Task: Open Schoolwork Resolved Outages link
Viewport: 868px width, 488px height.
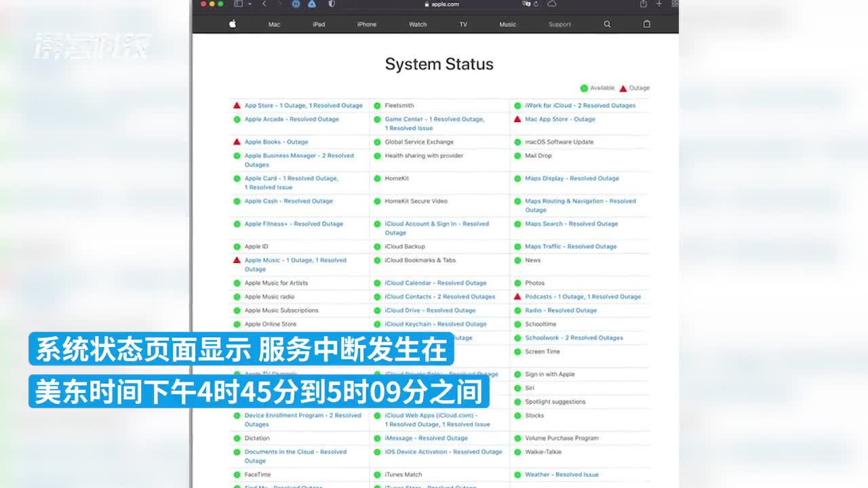Action: 574,338
